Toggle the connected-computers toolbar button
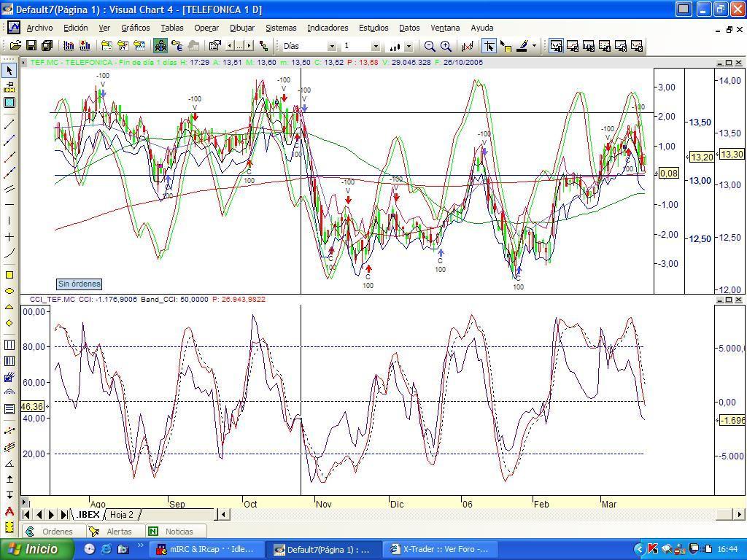This screenshot has width=747, height=560. tap(160, 46)
